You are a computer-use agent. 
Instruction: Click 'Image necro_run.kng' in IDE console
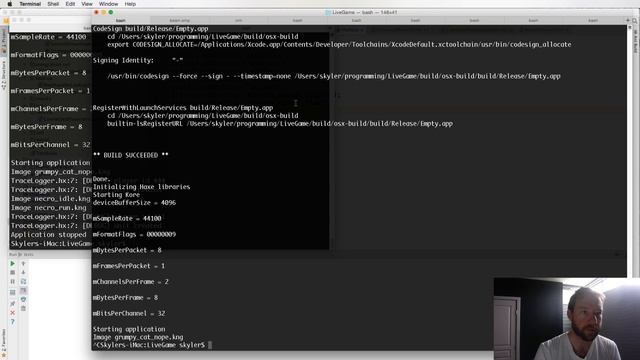coord(49,208)
